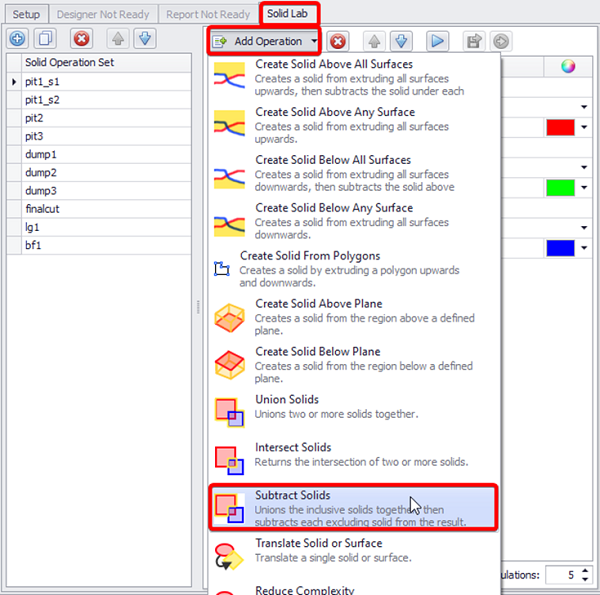Click the Add Operation button
600x595 pixels.
[264, 41]
